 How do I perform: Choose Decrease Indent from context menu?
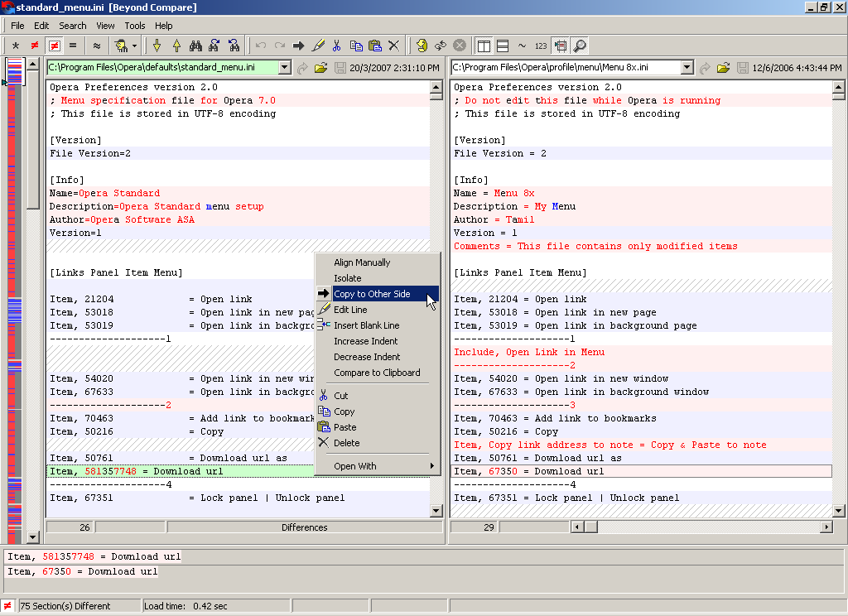pos(378,356)
